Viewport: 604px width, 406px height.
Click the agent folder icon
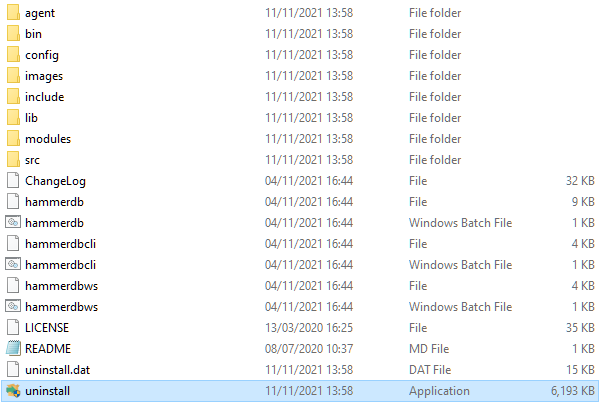click(x=13, y=12)
